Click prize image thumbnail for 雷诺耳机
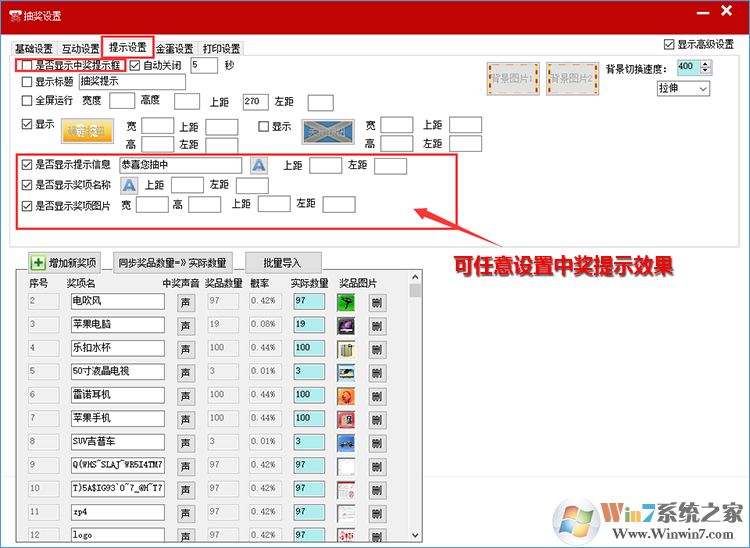The image size is (750, 548). click(x=346, y=395)
